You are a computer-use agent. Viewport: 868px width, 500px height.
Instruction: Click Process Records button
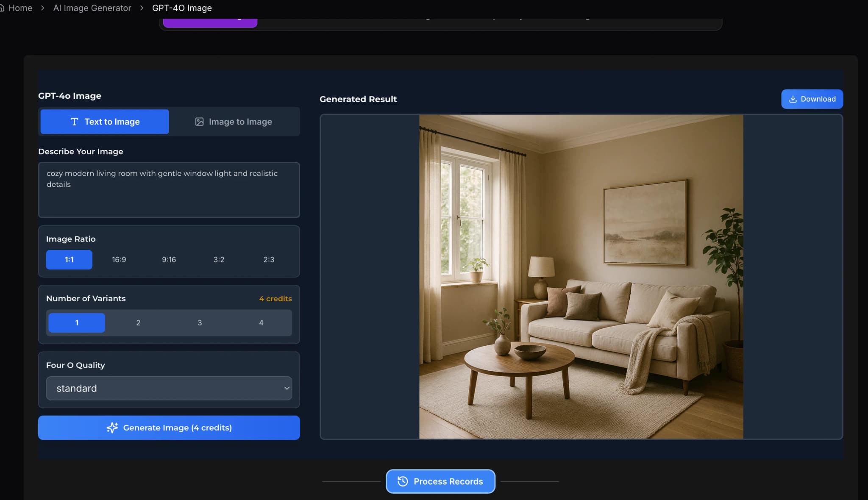[x=440, y=481]
